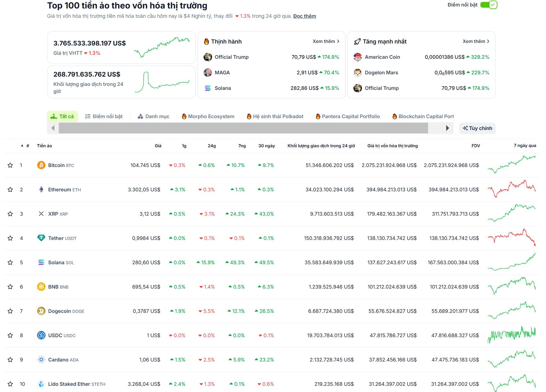
Task: Click the Bitcoin coin logo
Action: coord(41,165)
